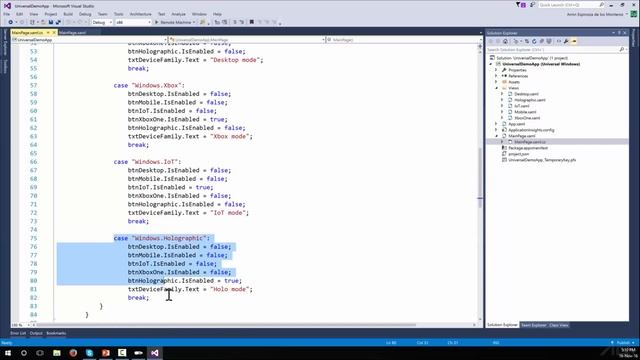
Task: Open Skype from taskbar
Action: (89, 353)
